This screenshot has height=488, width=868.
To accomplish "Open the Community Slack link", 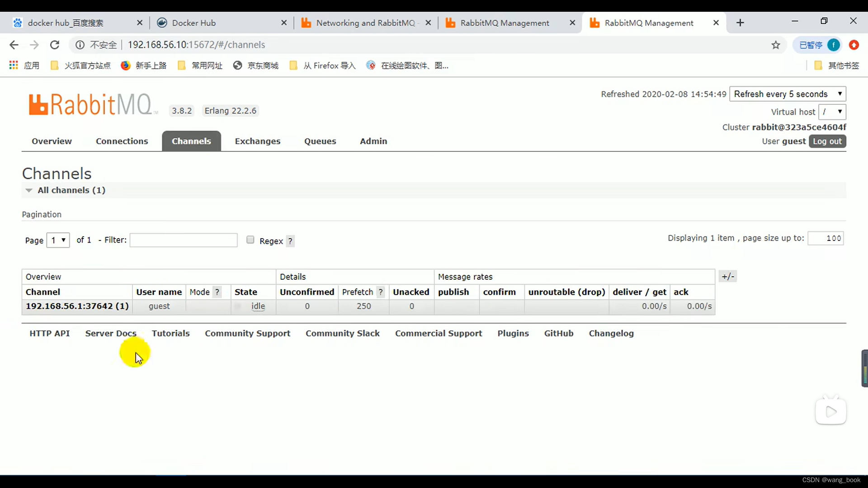I will click(343, 333).
